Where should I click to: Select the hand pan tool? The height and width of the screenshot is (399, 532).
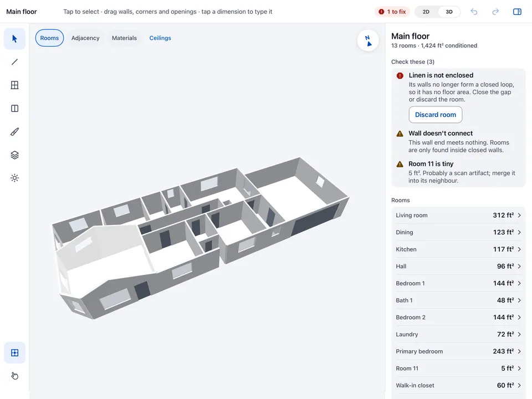14,376
